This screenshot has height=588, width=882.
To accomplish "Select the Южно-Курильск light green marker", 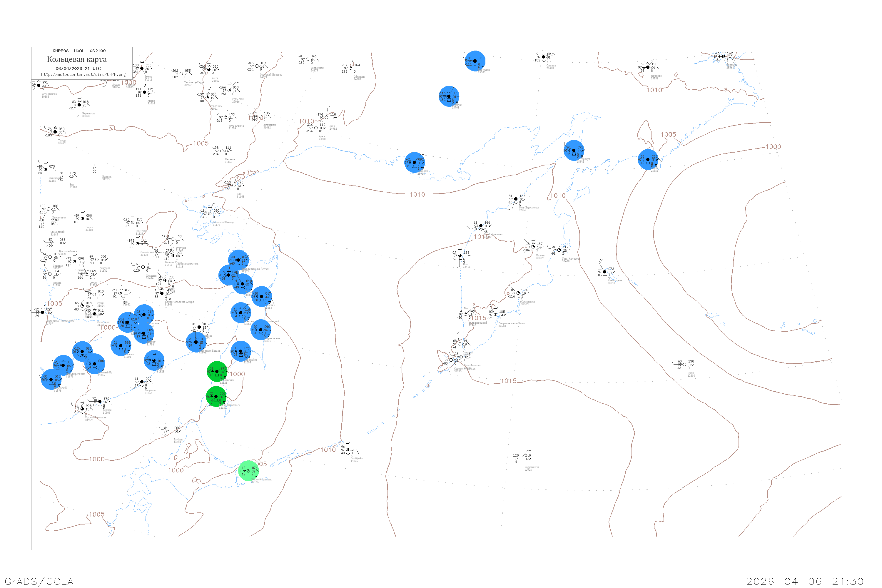I will point(248,471).
